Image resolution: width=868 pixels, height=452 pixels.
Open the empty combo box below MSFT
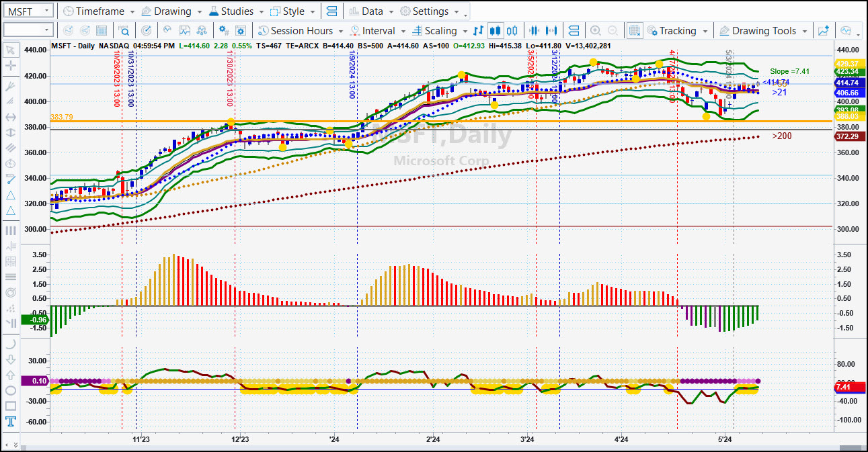click(x=28, y=30)
